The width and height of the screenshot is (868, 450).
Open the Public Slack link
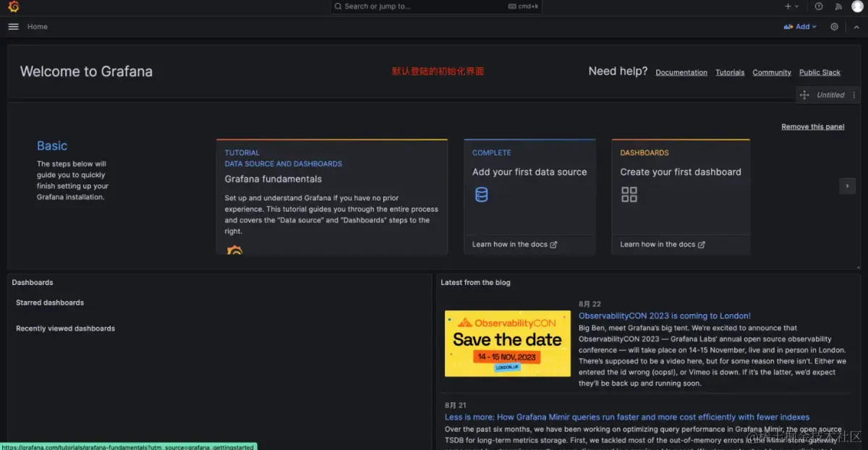tap(820, 72)
